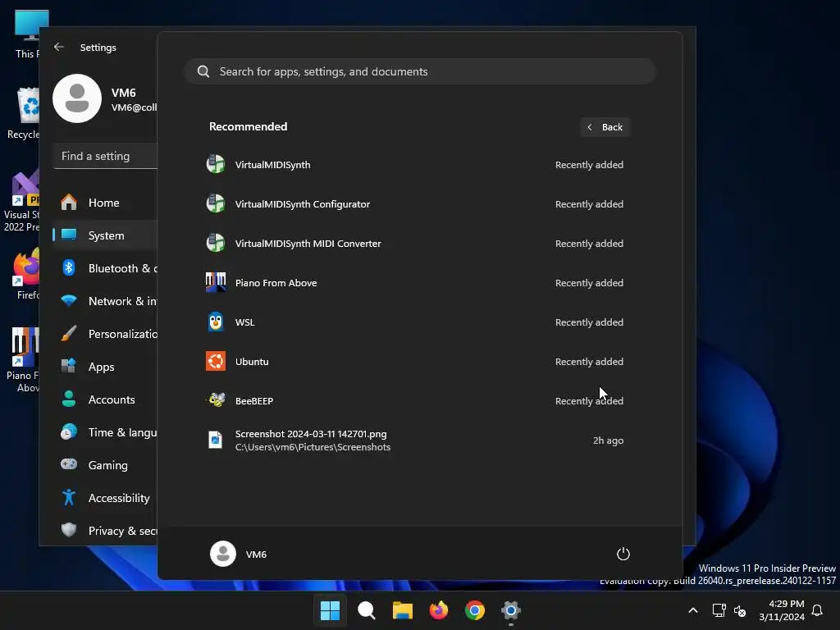The height and width of the screenshot is (630, 840).
Task: Click the Recommended heading text
Action: (x=248, y=126)
